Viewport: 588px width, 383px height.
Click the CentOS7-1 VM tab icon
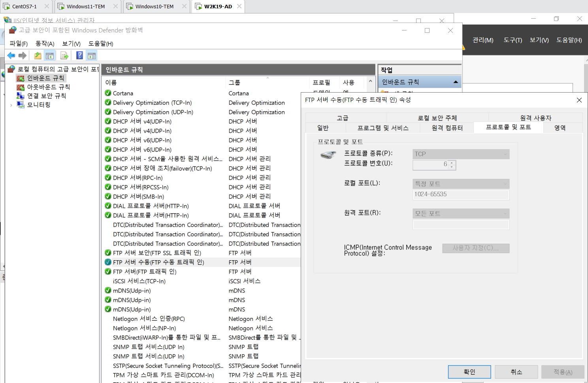(7, 6)
